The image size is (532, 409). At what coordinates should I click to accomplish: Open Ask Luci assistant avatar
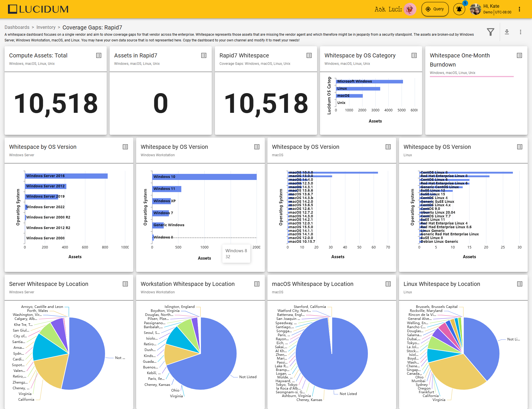tap(410, 9)
